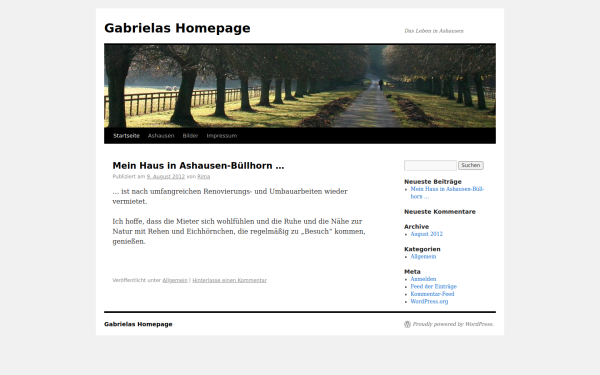Click the Anmelden login link

click(423, 279)
